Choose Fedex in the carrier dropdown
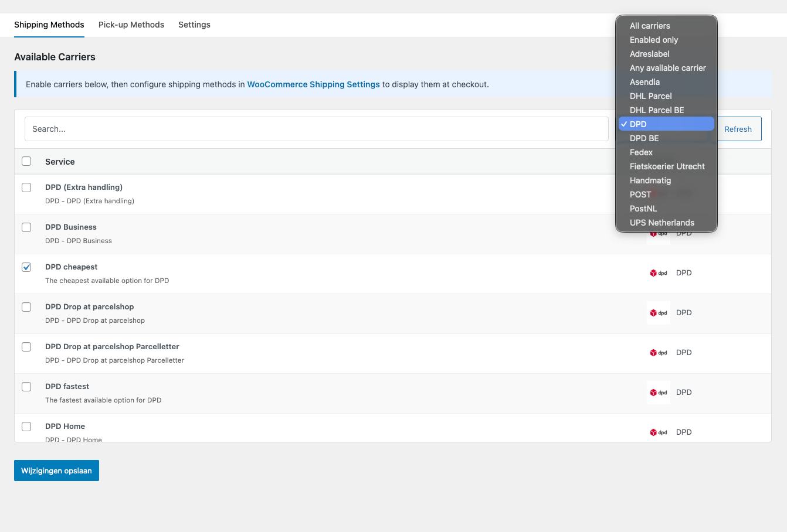Screen dimensions: 787x532 click(x=666, y=152)
